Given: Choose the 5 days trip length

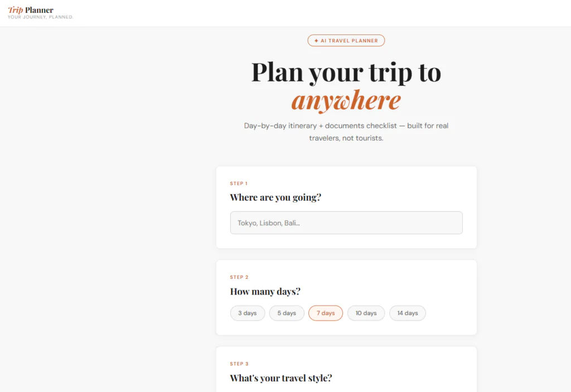Looking at the screenshot, I should pos(287,313).
